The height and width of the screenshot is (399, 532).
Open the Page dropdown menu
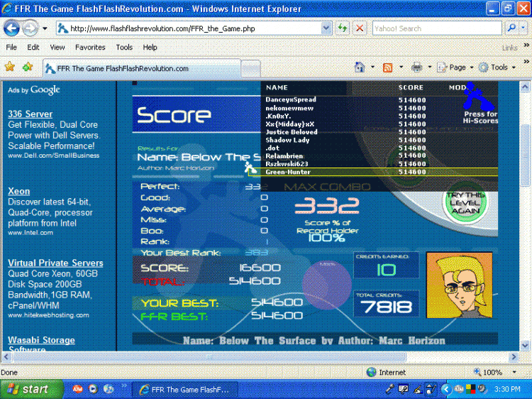(455, 67)
